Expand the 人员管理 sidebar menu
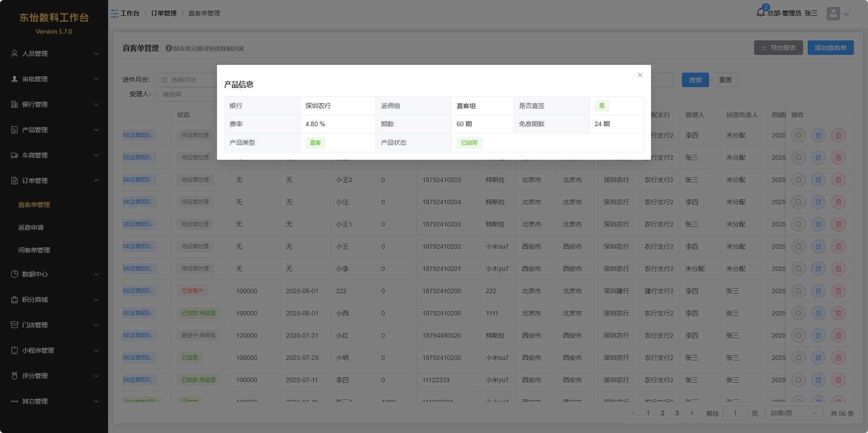Image resolution: width=868 pixels, height=433 pixels. 54,54
